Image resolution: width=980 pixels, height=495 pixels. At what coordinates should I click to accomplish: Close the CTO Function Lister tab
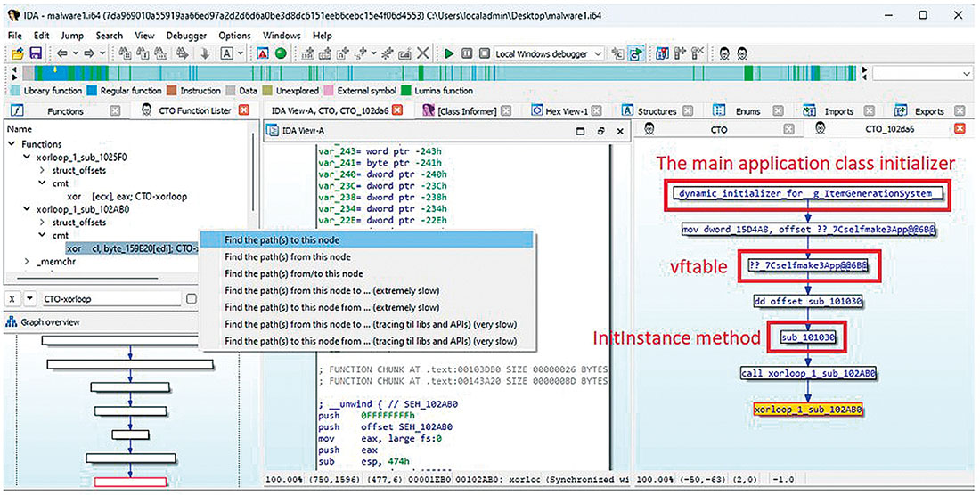click(x=244, y=111)
